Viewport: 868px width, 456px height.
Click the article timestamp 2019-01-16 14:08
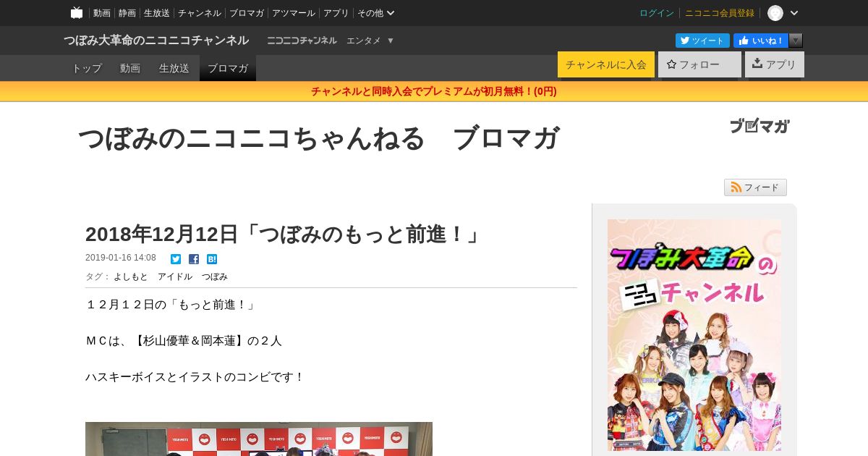pyautogui.click(x=121, y=258)
